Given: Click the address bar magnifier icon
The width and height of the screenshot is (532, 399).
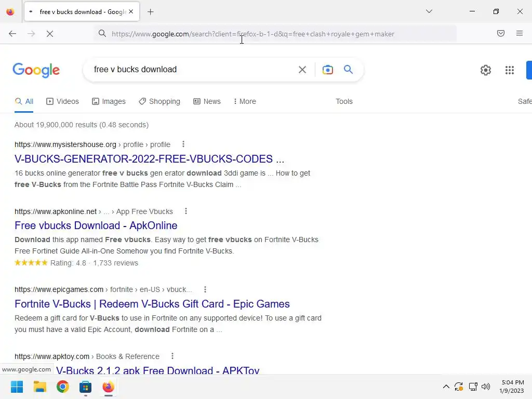Looking at the screenshot, I should [x=102, y=33].
